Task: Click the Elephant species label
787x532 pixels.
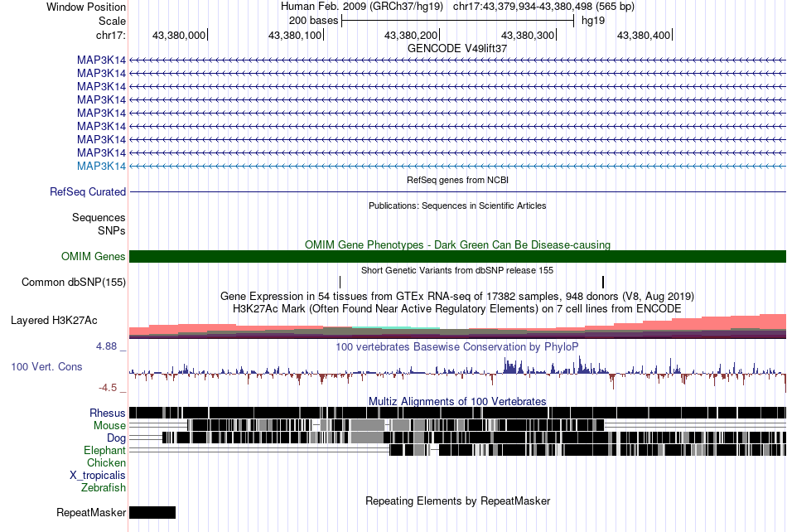Action: [x=104, y=450]
